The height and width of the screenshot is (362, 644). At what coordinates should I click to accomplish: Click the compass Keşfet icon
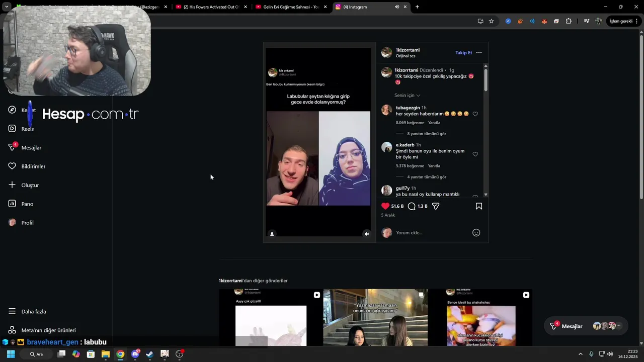[x=12, y=110]
